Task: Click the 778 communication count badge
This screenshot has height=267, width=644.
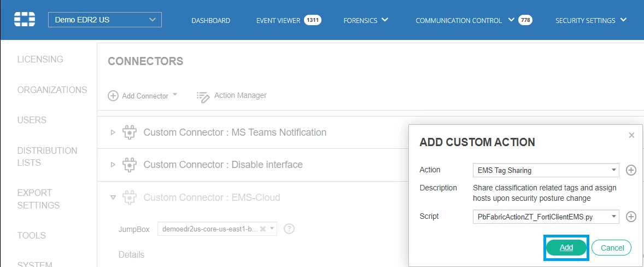Action: (x=525, y=20)
